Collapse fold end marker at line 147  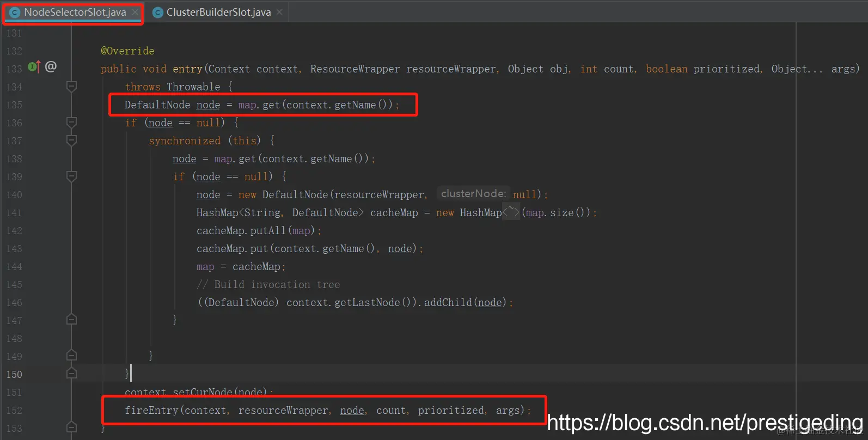coord(71,319)
